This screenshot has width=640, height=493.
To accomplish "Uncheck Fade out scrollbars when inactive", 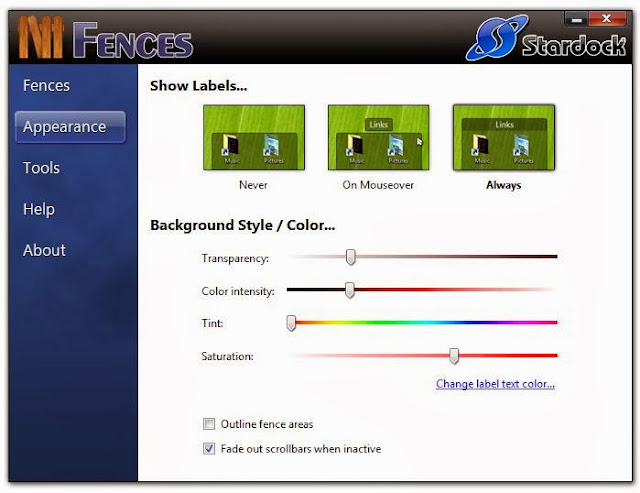I will 209,449.
